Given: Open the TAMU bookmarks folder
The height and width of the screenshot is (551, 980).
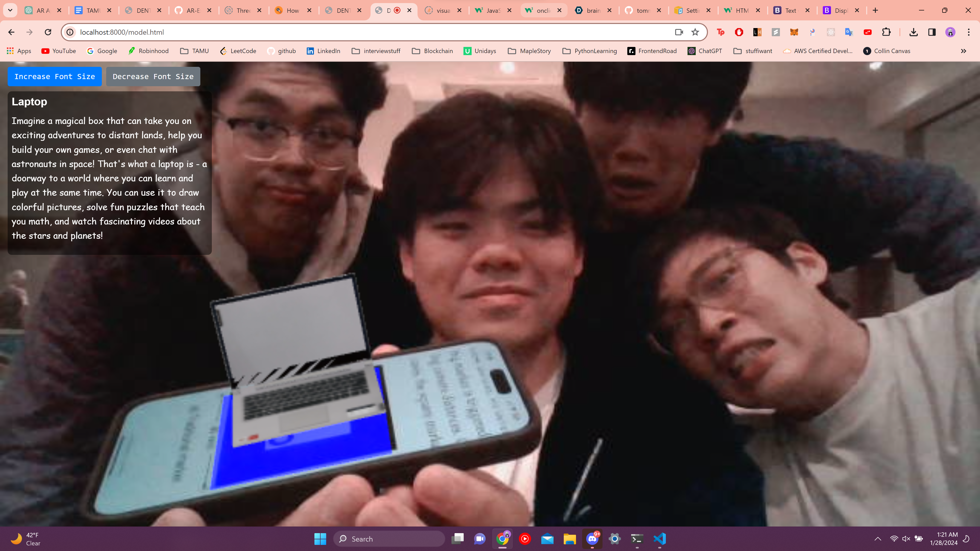Looking at the screenshot, I should click(x=194, y=51).
